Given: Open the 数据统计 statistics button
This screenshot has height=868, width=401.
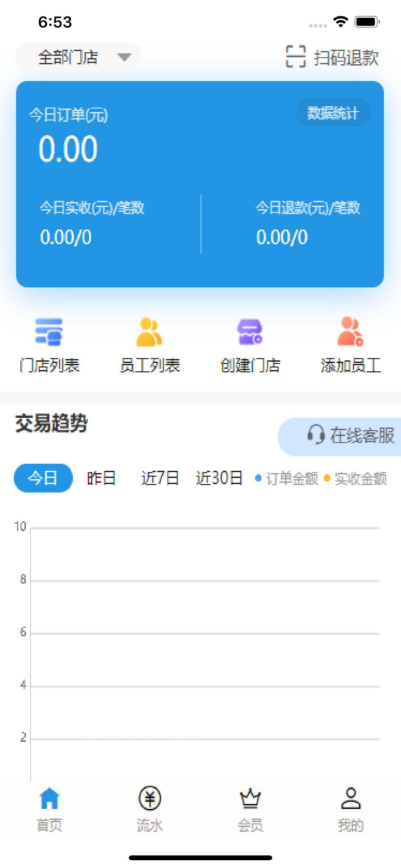Looking at the screenshot, I should (333, 113).
